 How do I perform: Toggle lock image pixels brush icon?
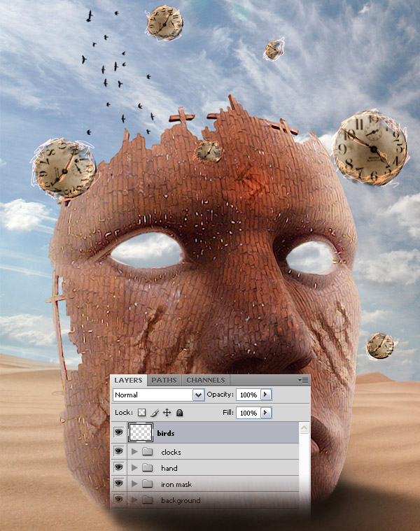(155, 413)
